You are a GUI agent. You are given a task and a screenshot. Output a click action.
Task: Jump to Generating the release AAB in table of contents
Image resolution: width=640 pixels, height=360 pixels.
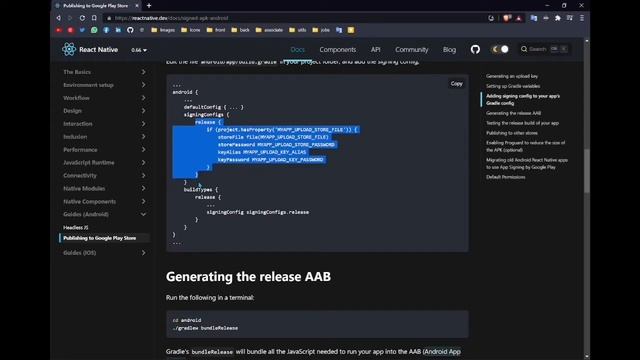tap(513, 113)
